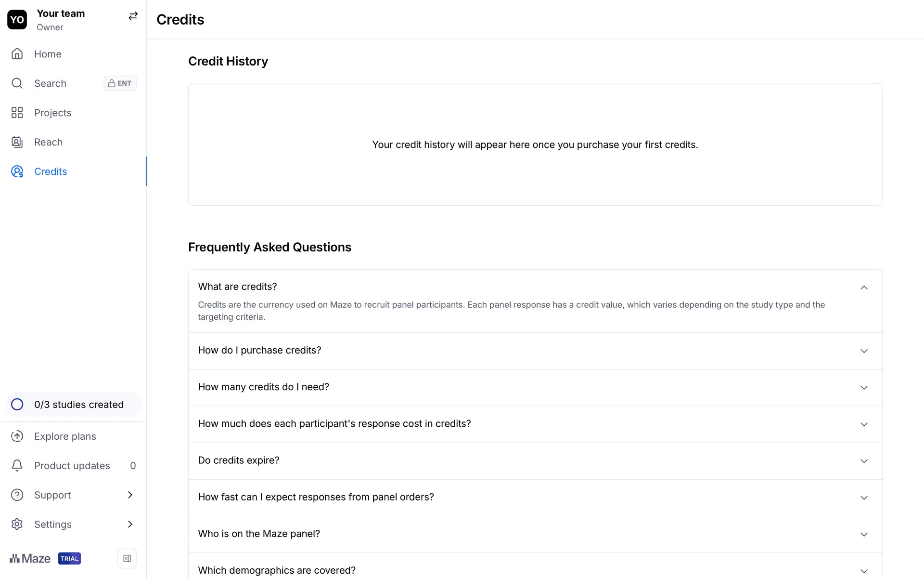The height and width of the screenshot is (578, 924).
Task: Click the Explore plans upgrade icon
Action: coord(17,436)
